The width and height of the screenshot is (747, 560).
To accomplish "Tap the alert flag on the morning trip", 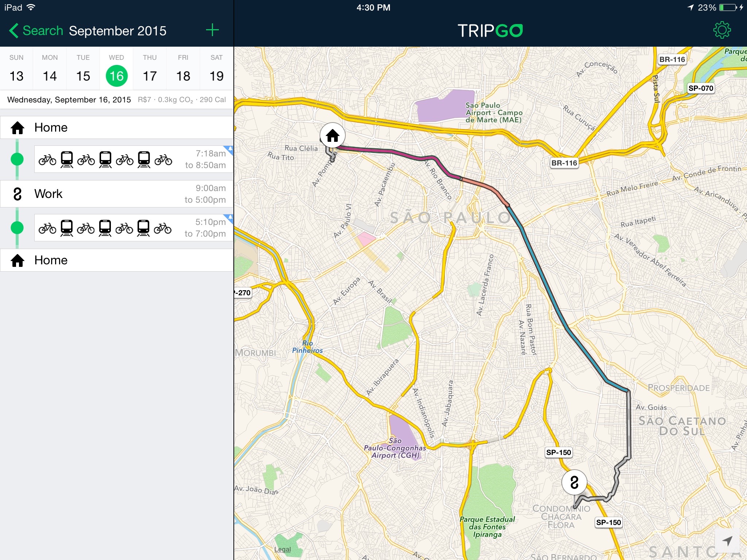I will point(229,149).
